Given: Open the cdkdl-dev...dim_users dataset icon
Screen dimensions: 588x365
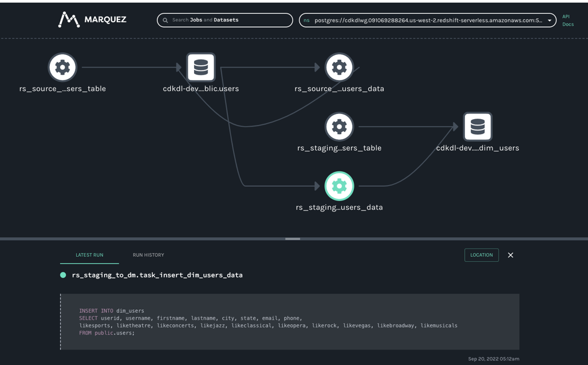Looking at the screenshot, I should pos(477,127).
